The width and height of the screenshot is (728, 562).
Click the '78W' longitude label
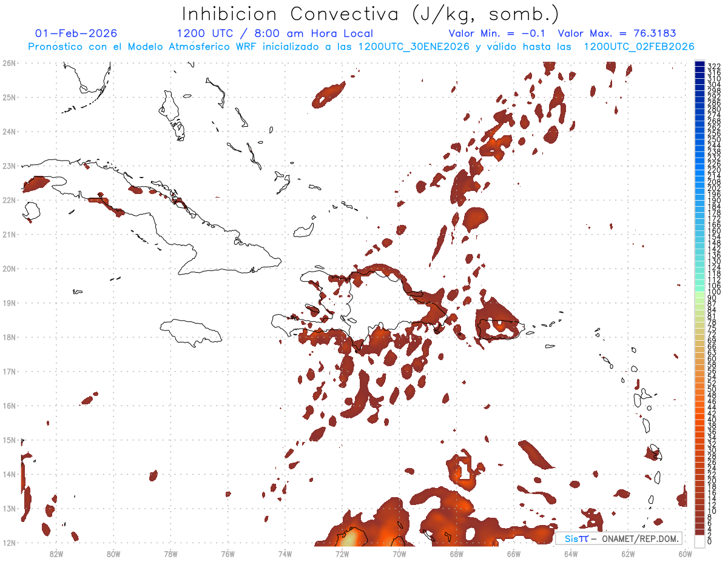pyautogui.click(x=170, y=553)
